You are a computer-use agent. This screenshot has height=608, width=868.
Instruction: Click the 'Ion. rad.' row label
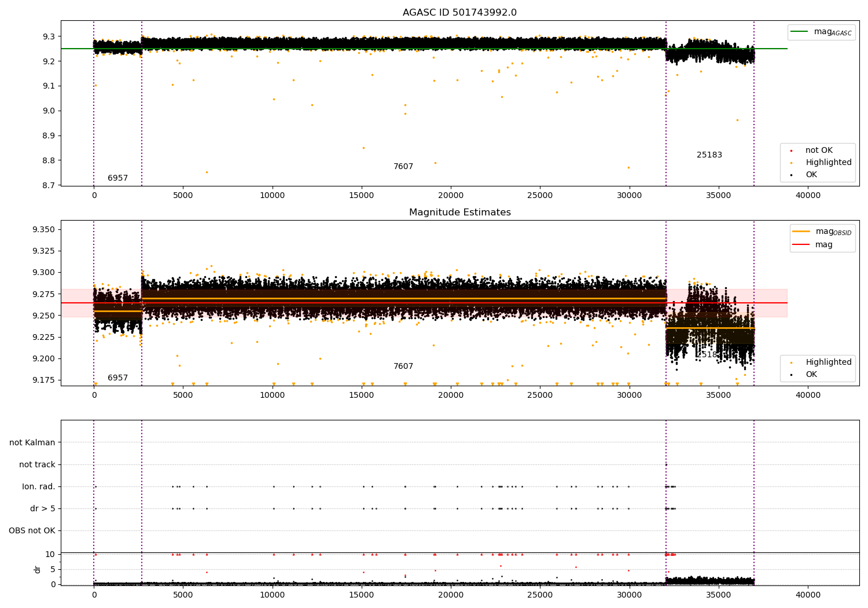coord(39,487)
